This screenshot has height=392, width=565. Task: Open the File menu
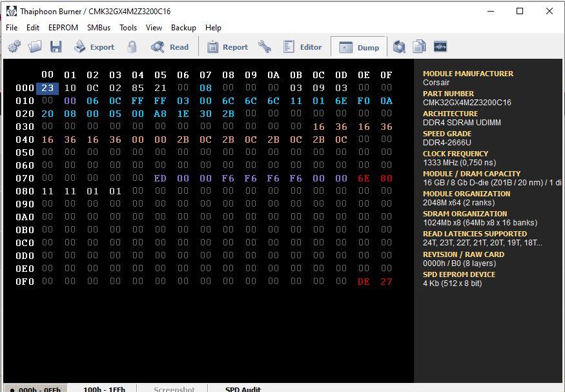[12, 28]
